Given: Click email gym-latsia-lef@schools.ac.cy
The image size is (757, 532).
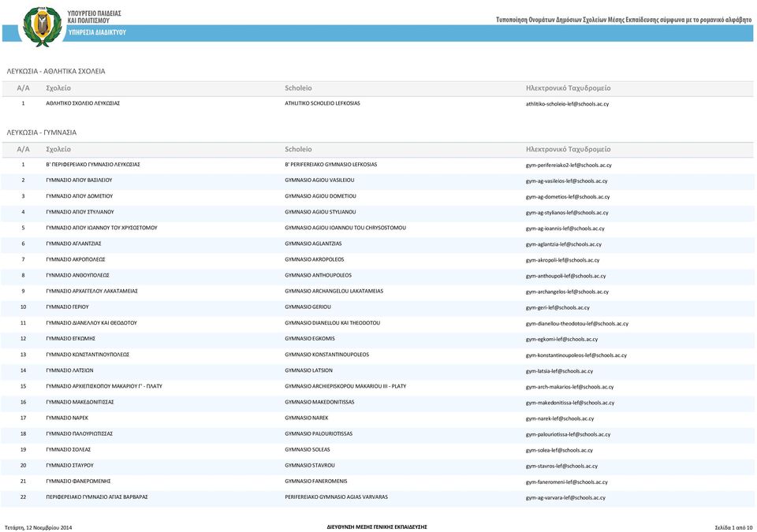Looking at the screenshot, I should pyautogui.click(x=559, y=371).
